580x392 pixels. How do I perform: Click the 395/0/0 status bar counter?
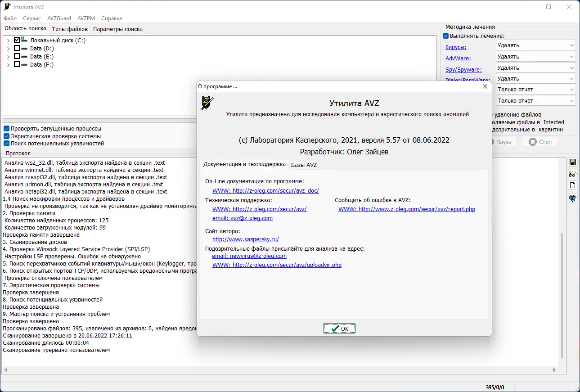[x=495, y=387]
